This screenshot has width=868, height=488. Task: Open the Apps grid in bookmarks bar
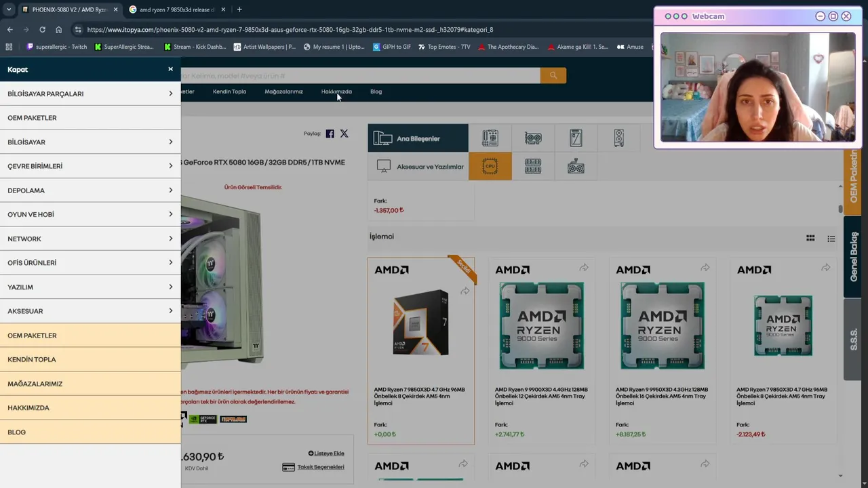9,47
